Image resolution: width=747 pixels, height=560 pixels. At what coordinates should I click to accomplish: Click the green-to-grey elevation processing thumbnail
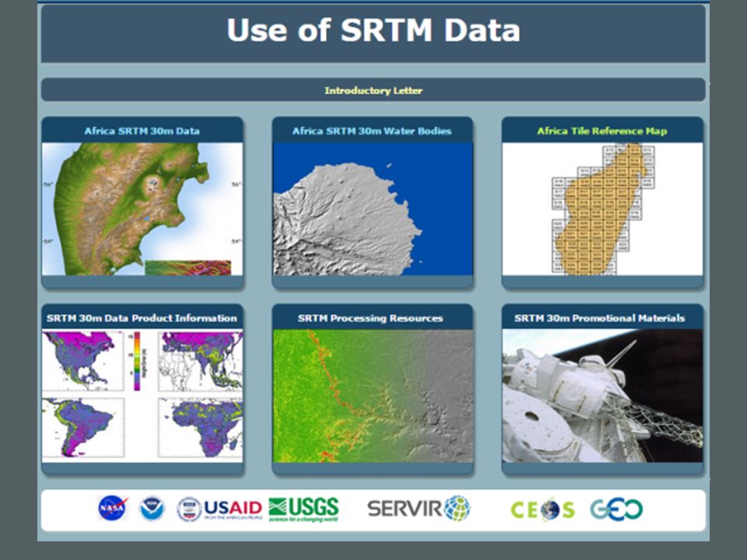point(373,396)
